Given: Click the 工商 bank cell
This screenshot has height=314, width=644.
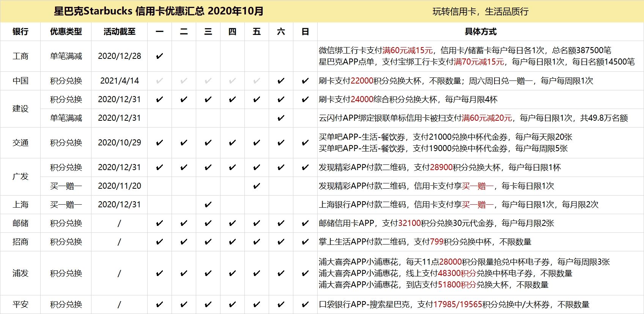Looking at the screenshot, I should point(20,56).
